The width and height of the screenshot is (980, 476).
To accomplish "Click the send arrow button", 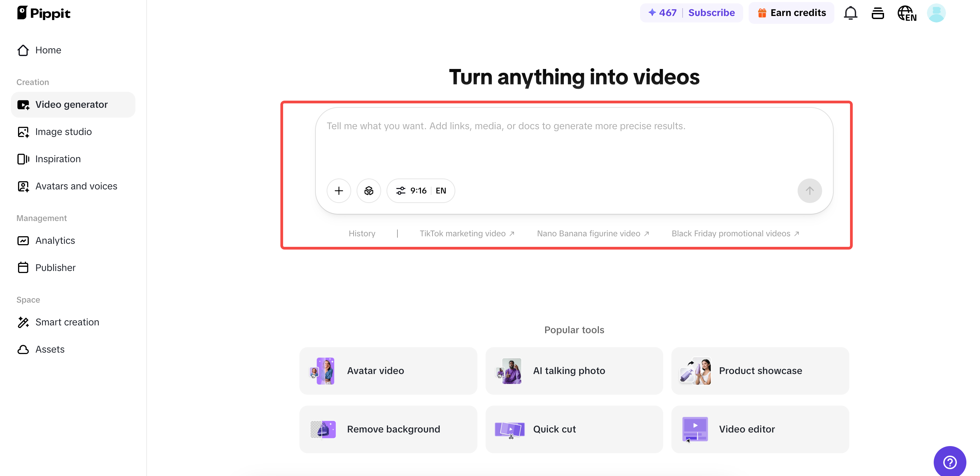I will tap(810, 191).
